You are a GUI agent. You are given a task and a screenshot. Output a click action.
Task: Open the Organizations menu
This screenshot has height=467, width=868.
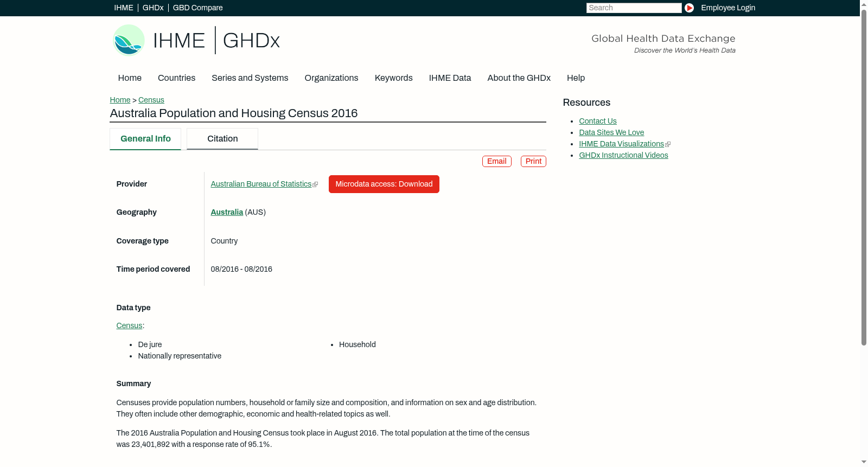(331, 78)
